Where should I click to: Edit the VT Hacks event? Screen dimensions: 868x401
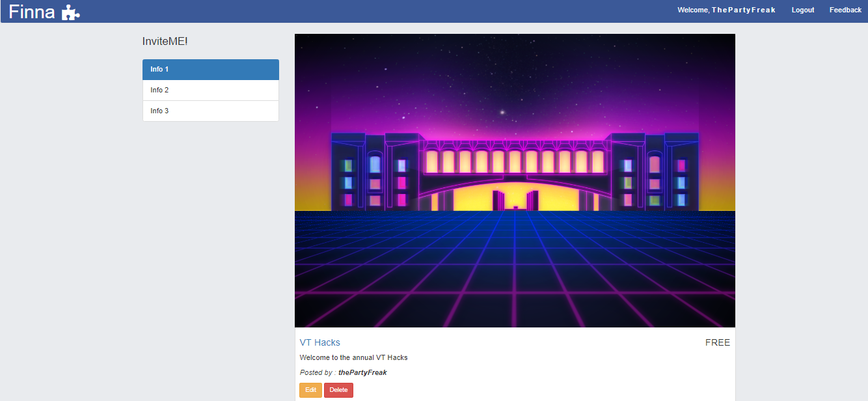[310, 390]
